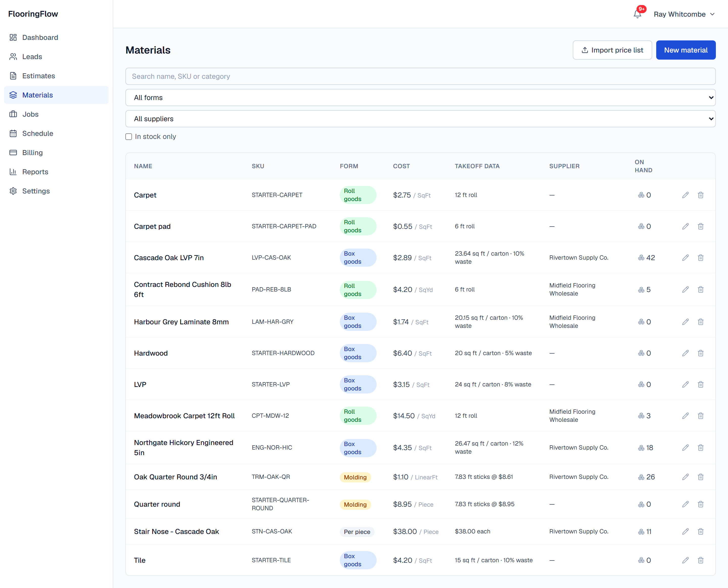Edit Cascade Oak LVP 7in material
The image size is (728, 588).
tap(685, 258)
